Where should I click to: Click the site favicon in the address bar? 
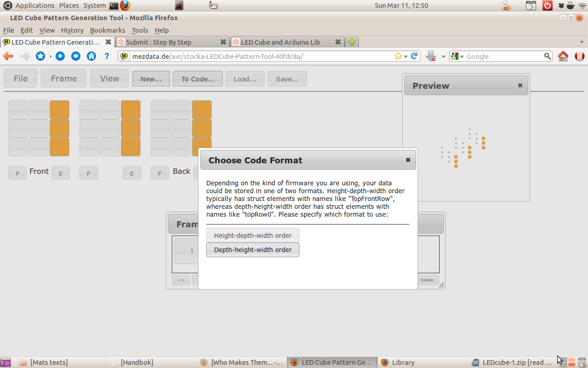124,56
